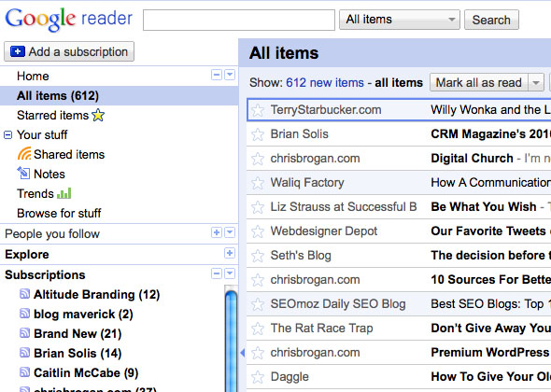This screenshot has width=551, height=392.
Task: Open the Caitlin McCabe (9) subscription
Action: point(86,373)
